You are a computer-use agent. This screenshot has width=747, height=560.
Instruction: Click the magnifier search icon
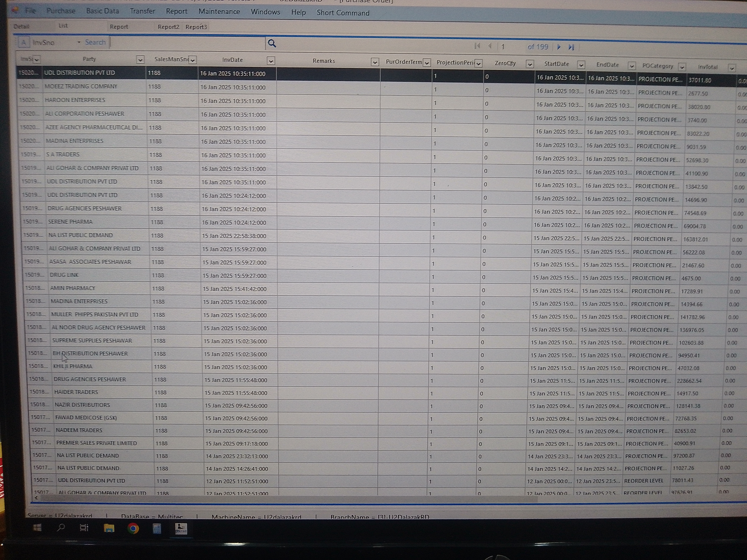(x=272, y=43)
